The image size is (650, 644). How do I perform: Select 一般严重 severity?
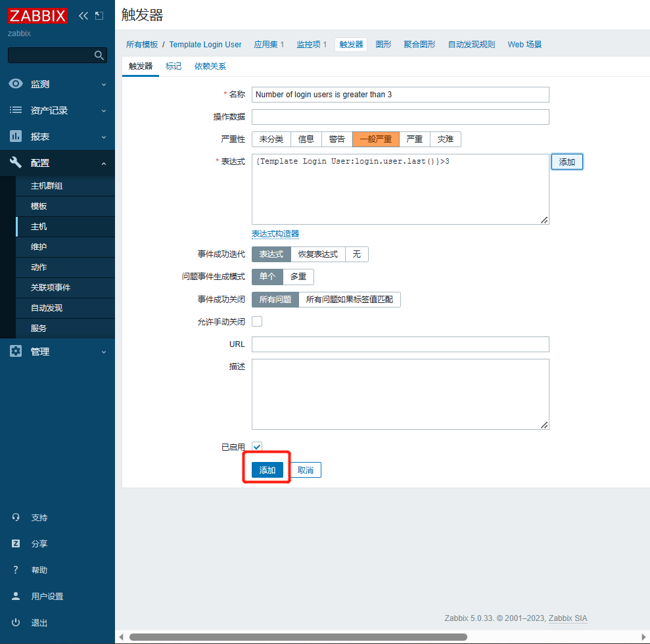coord(375,139)
